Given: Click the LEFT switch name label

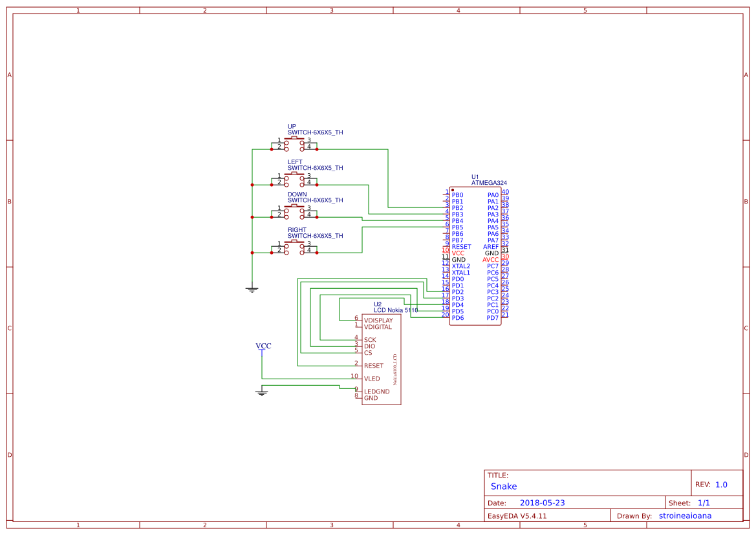Looking at the screenshot, I should 295,162.
